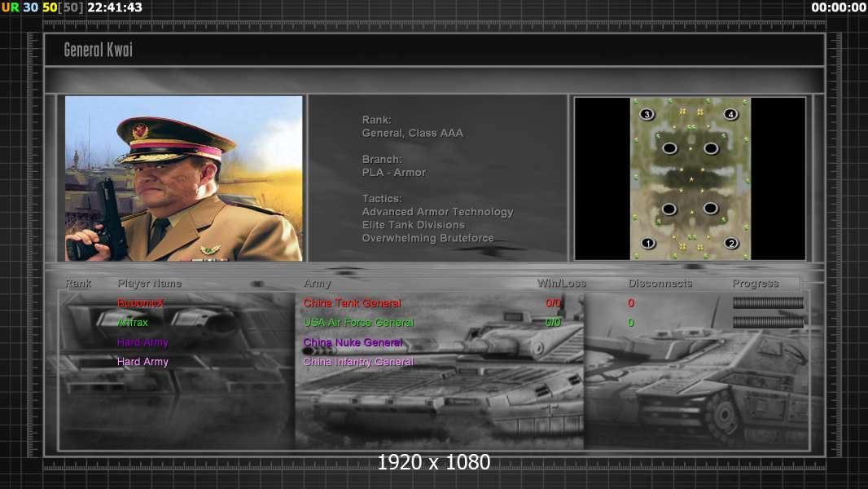Screen dimensions: 868x489
Task: Click the General Kwai portrait image
Action: [x=184, y=178]
